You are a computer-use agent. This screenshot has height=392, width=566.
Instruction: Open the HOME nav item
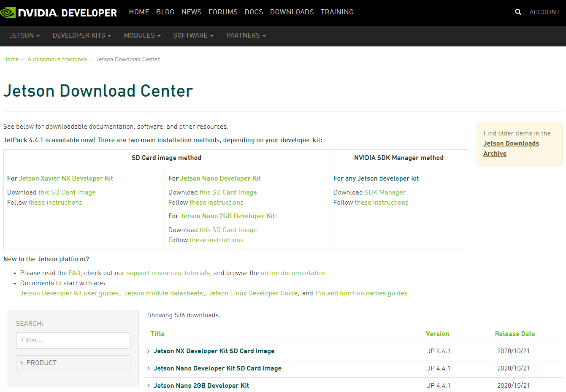[x=139, y=12]
